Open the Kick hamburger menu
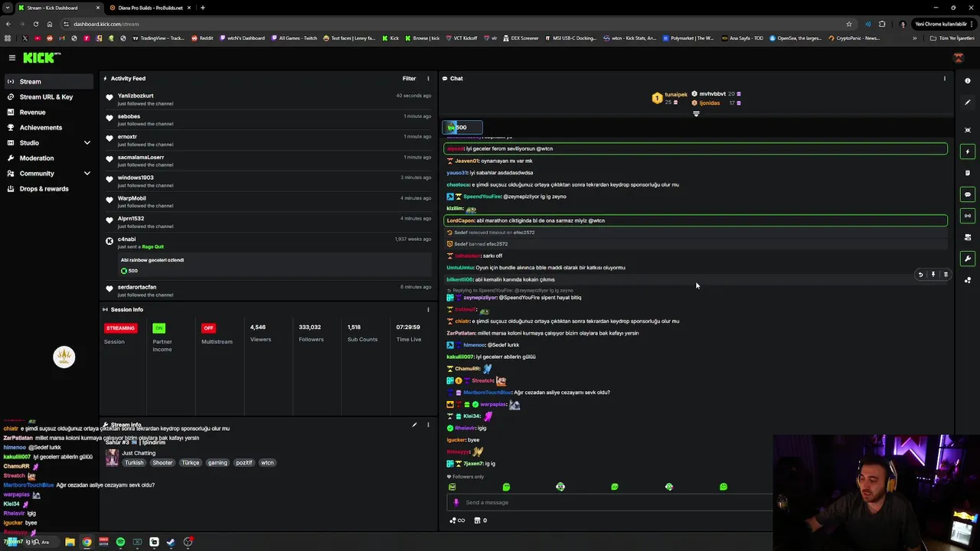980x551 pixels. click(x=12, y=57)
